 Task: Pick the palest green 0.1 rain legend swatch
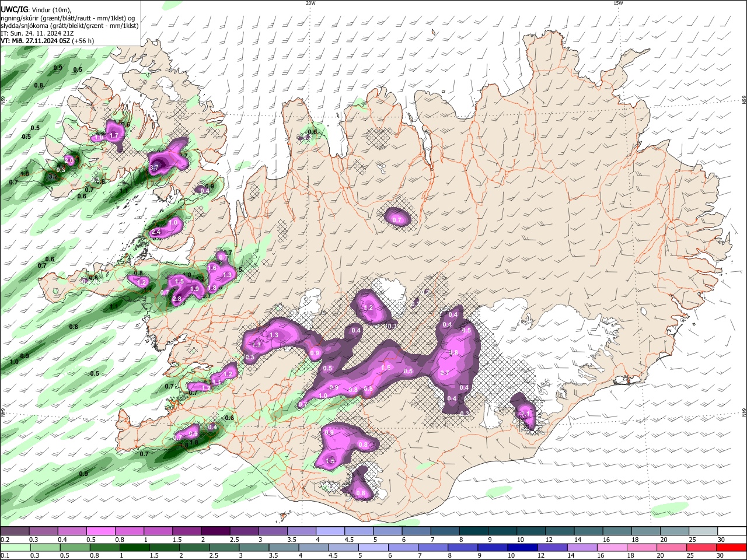(x=15, y=547)
